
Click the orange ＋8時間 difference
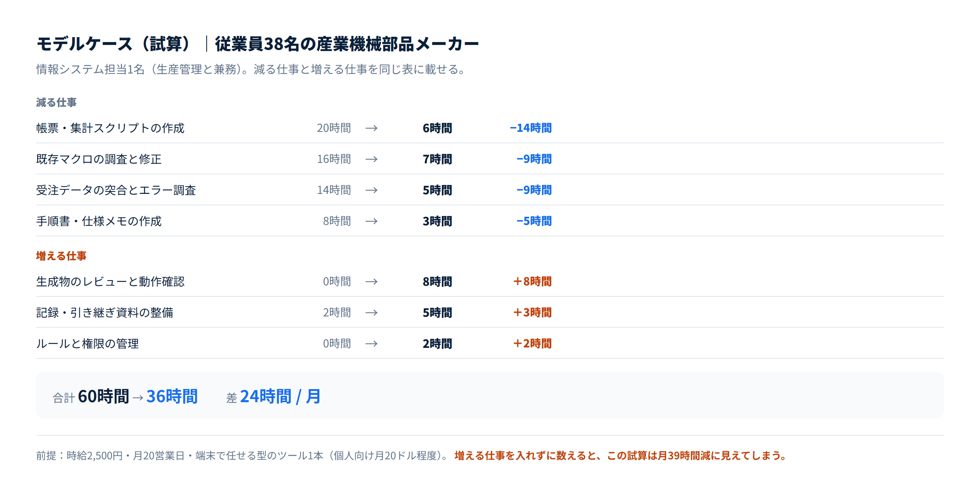point(532,282)
